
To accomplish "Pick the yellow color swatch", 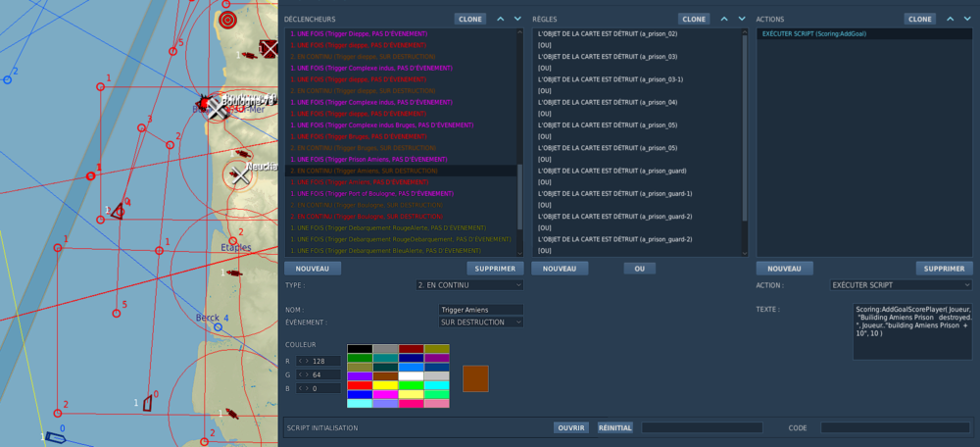I will pyautogui.click(x=385, y=385).
